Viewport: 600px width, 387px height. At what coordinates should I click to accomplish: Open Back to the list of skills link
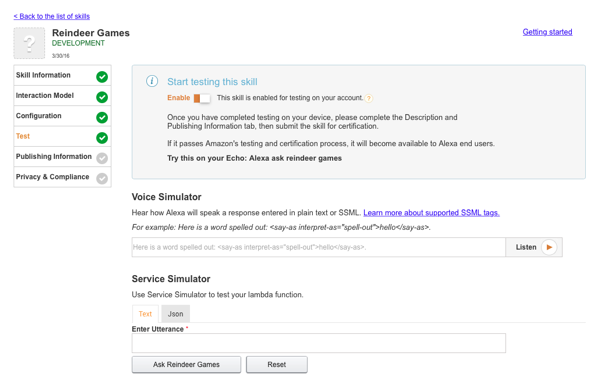coord(52,16)
